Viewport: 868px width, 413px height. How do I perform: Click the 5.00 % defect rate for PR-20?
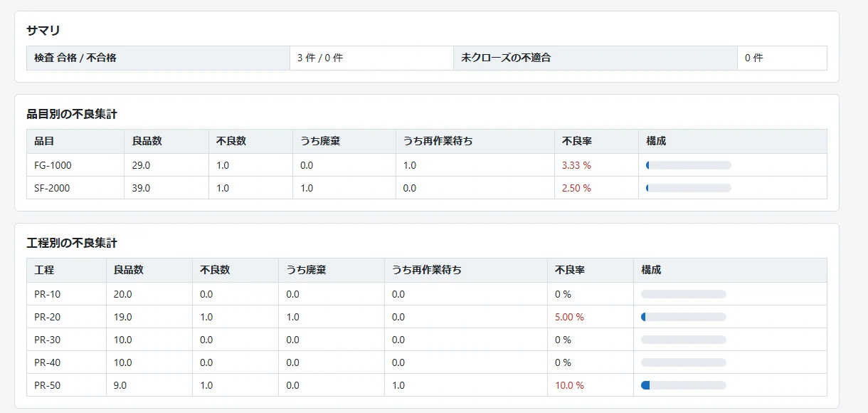click(x=569, y=317)
